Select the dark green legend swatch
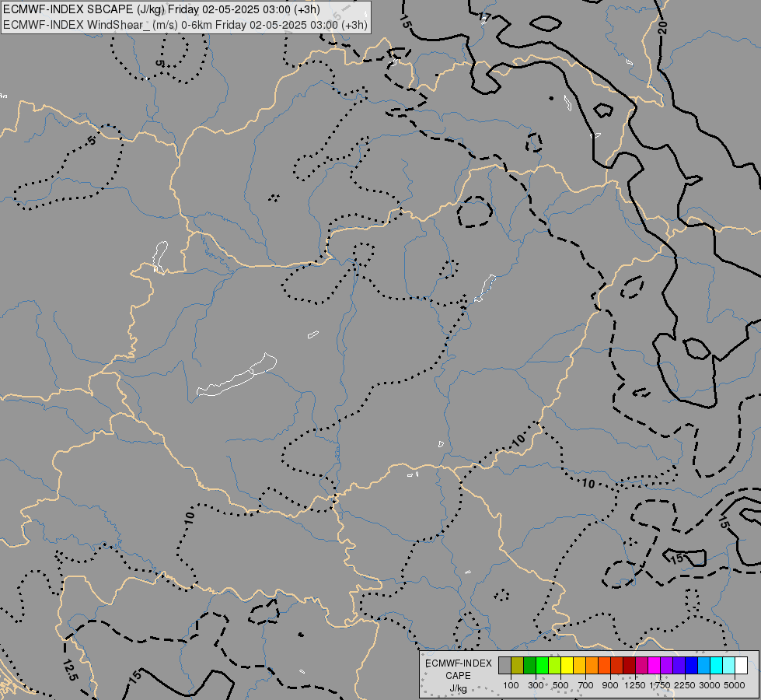Image resolution: width=761 pixels, height=700 pixels. coord(529,665)
